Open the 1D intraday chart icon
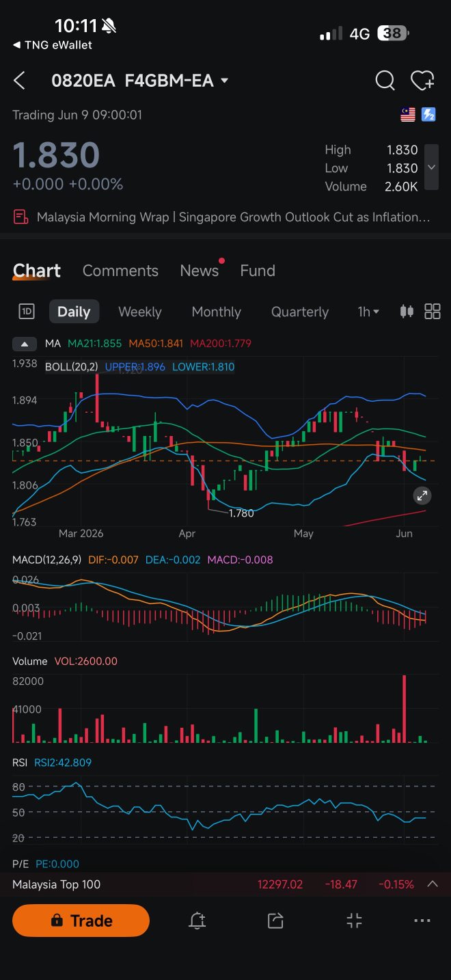 point(26,312)
